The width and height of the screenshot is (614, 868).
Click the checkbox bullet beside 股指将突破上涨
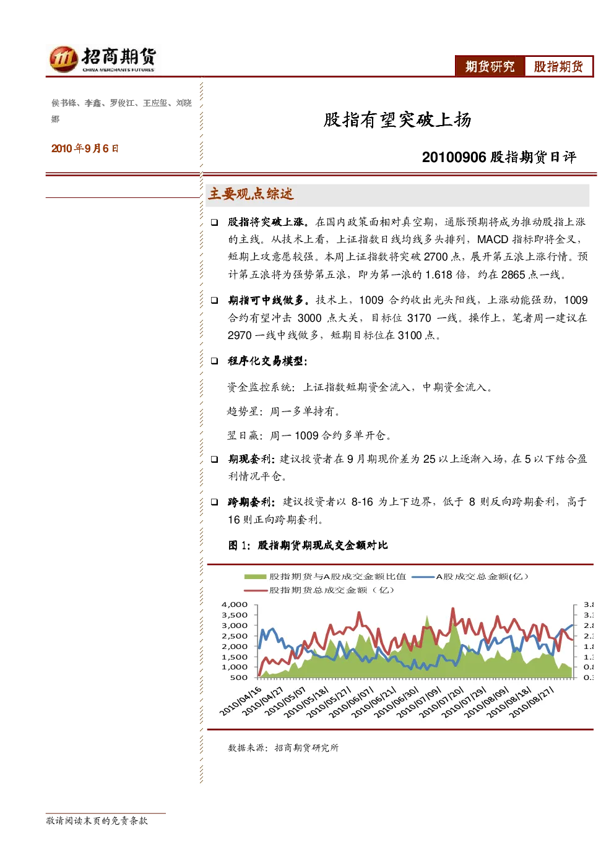[x=214, y=222]
